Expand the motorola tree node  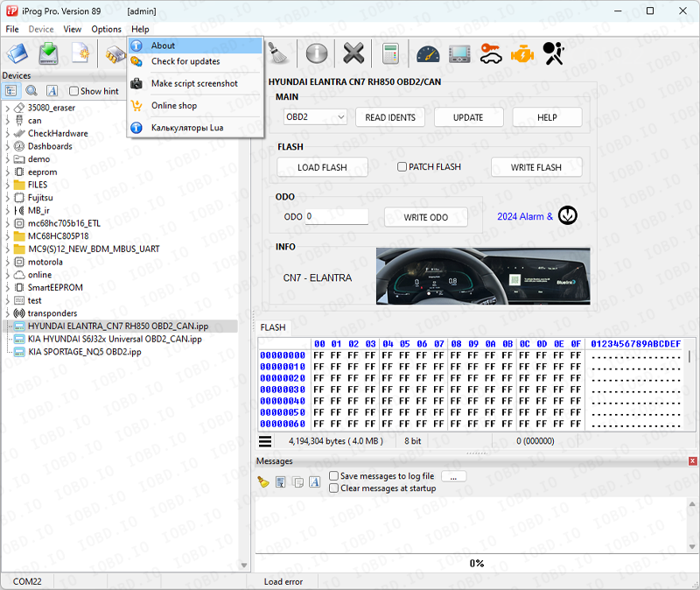[x=8, y=262]
